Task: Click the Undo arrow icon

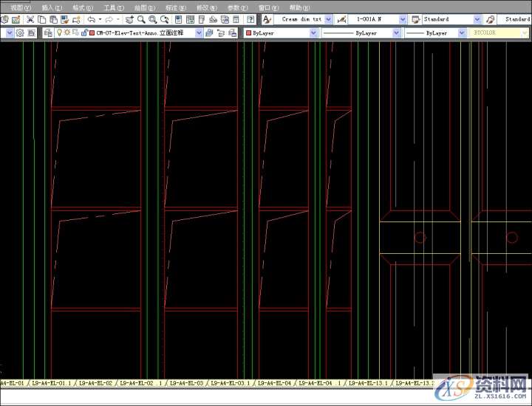Action: coord(90,19)
